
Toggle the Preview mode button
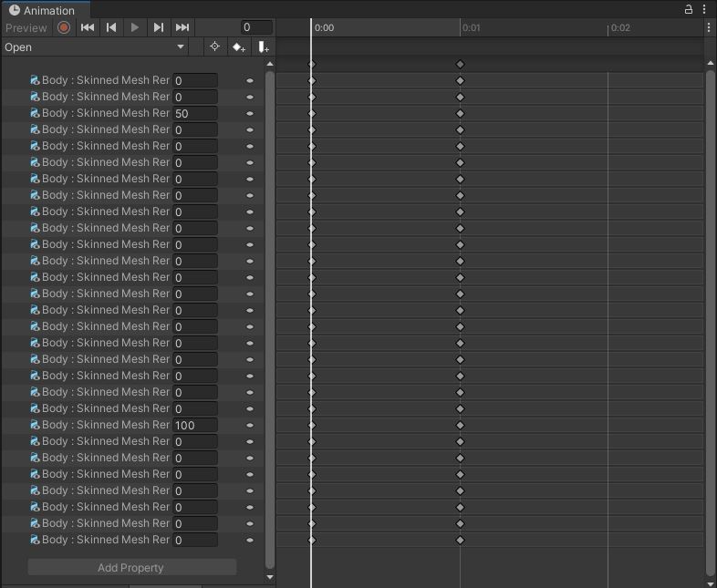click(26, 27)
